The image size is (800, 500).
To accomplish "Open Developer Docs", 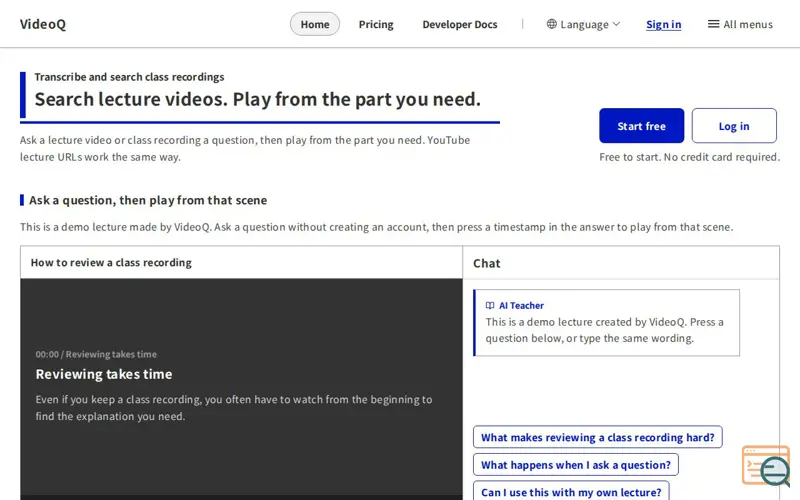I will [460, 24].
